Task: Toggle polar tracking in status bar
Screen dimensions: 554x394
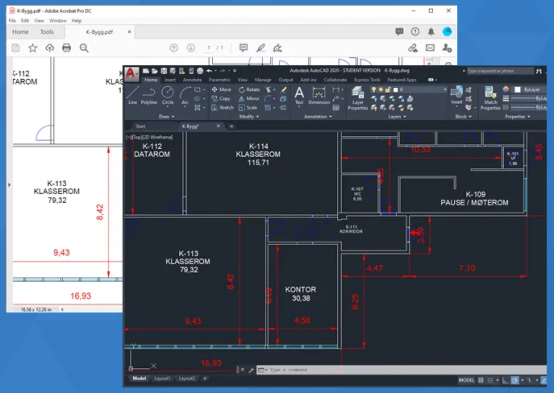Action: [x=515, y=380]
